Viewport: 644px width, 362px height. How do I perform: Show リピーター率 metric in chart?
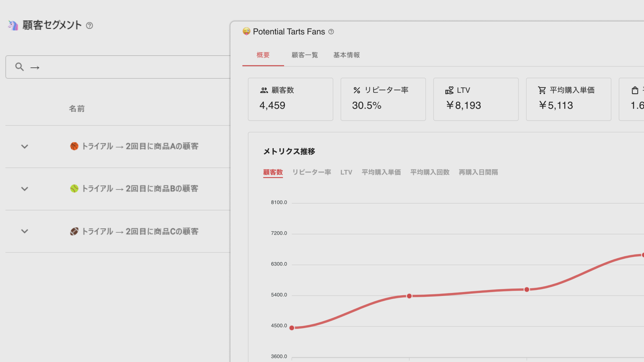point(312,172)
